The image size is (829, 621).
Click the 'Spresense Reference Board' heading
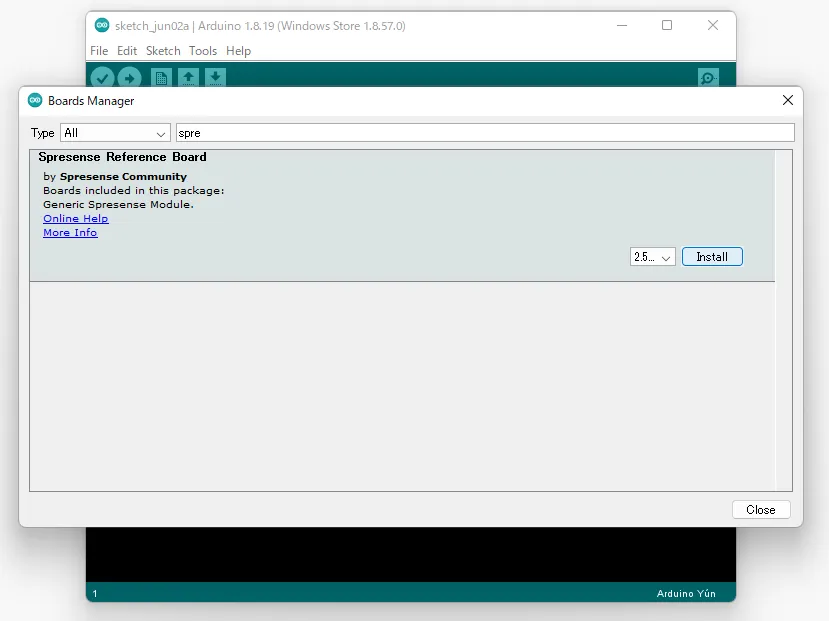click(122, 157)
